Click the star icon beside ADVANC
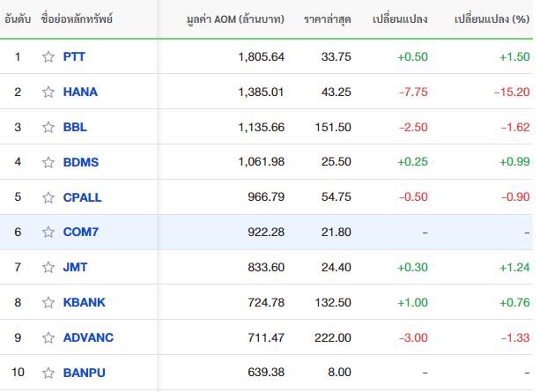547x392 pixels. coord(48,337)
